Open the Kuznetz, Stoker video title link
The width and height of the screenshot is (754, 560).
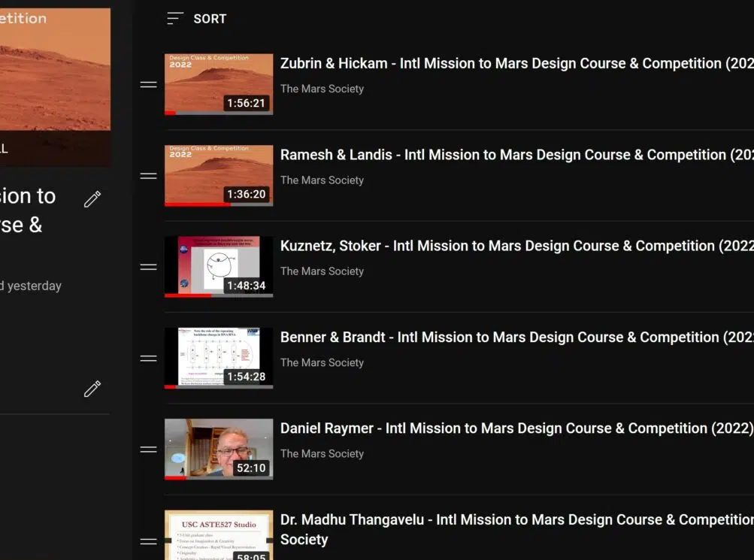pos(517,246)
